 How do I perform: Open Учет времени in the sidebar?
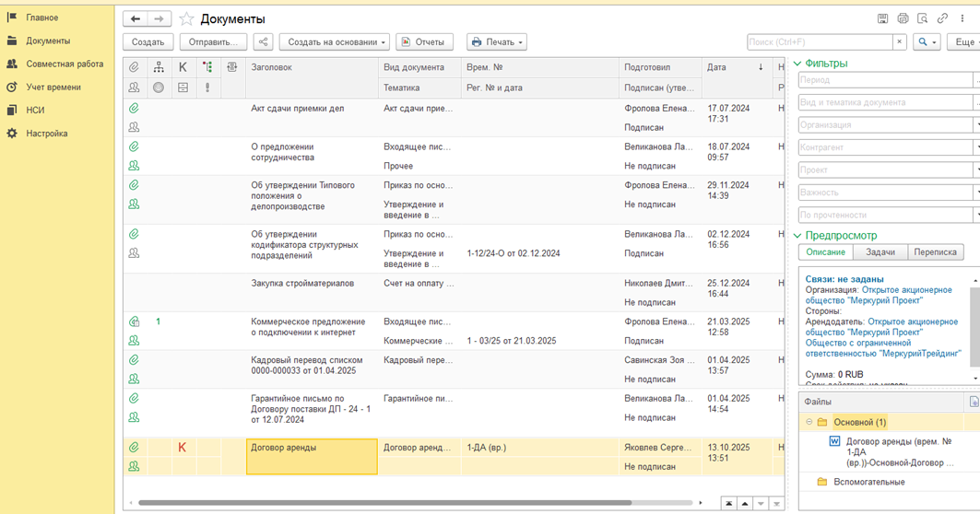[53, 87]
